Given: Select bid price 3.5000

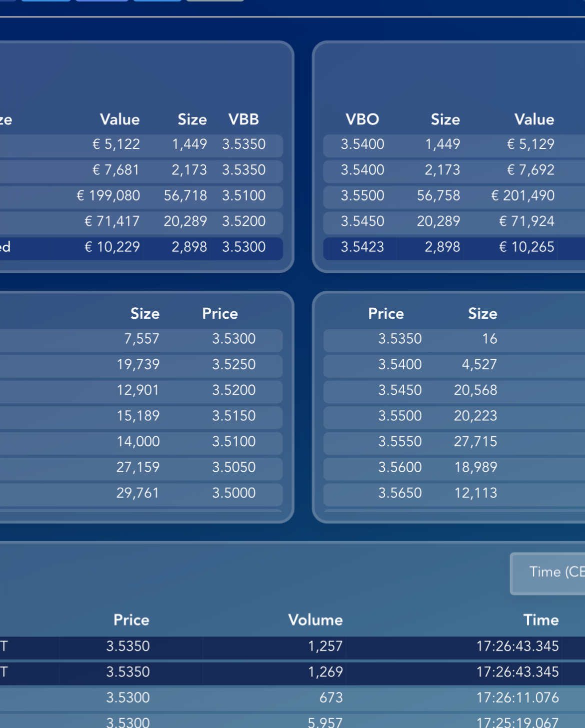Looking at the screenshot, I should (234, 493).
